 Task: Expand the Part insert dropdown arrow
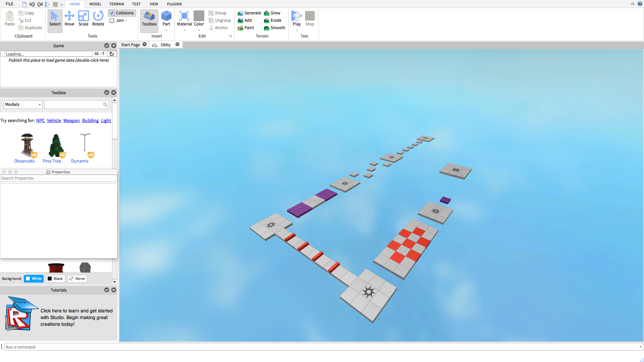[x=166, y=31]
